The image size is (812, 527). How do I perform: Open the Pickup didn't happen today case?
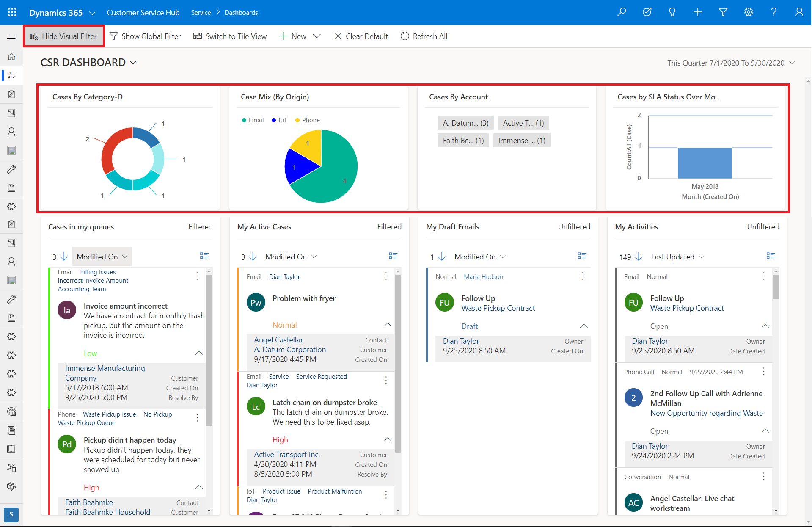[x=130, y=440]
